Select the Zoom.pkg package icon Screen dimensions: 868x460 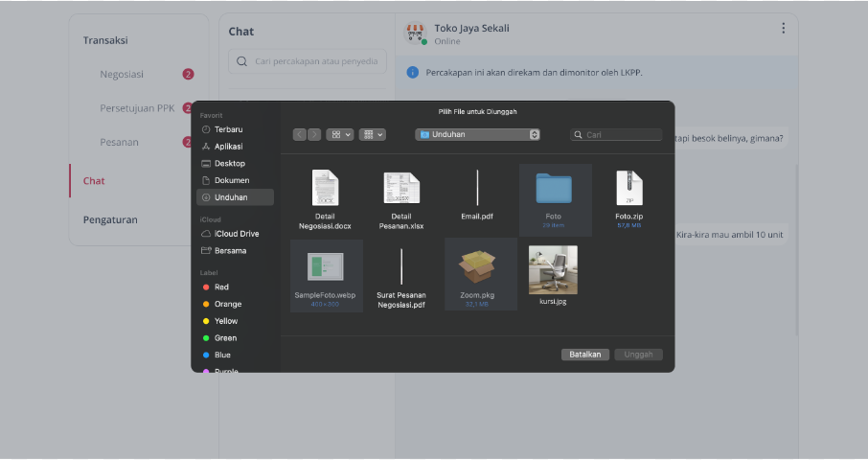click(477, 266)
